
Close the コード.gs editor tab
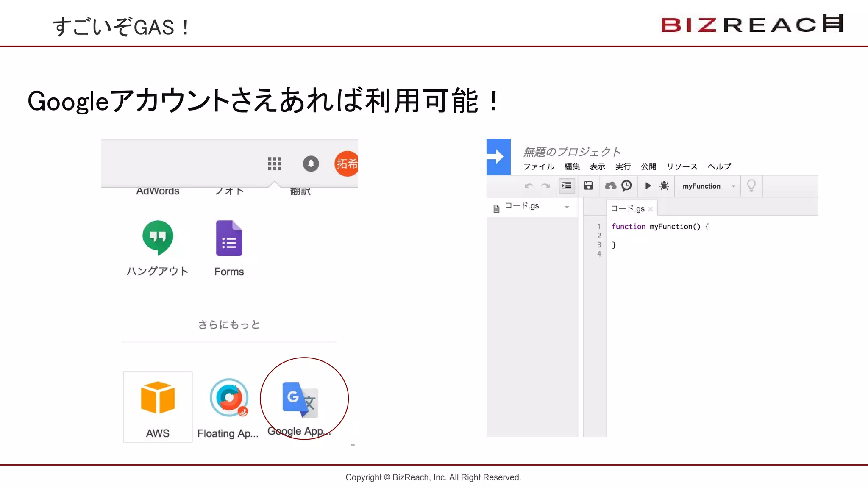coord(650,209)
